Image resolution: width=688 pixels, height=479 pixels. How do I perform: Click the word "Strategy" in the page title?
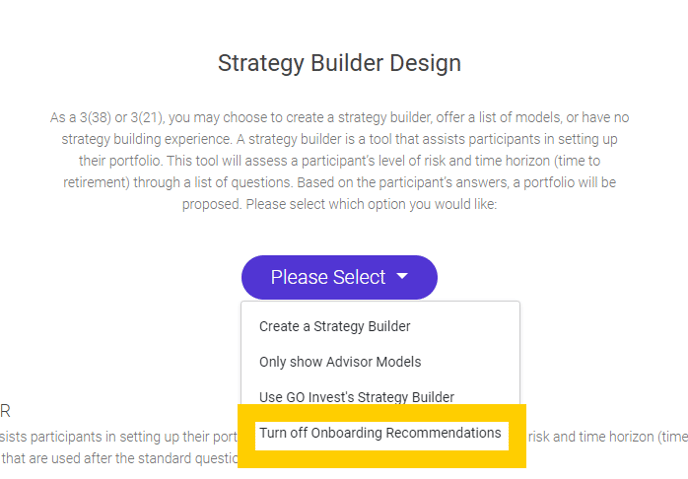[x=258, y=63]
